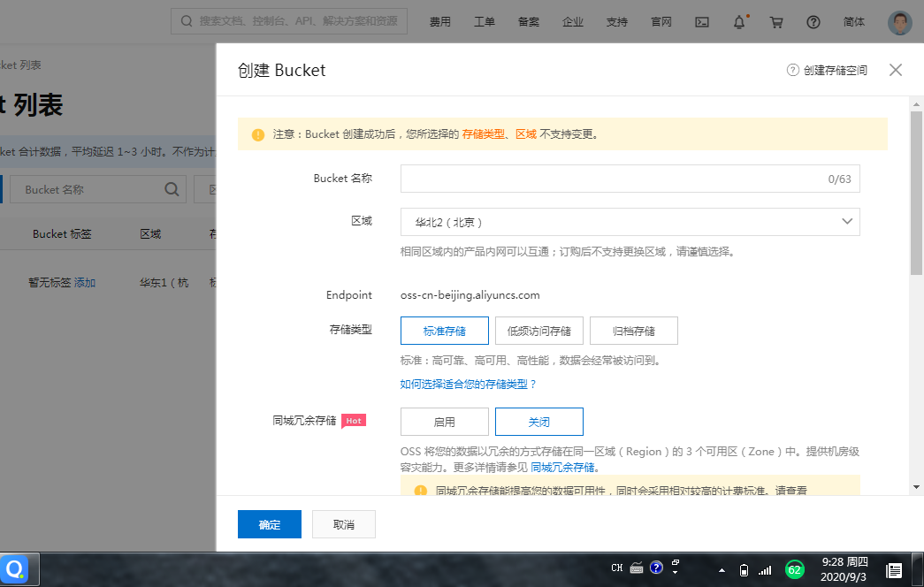Click the tray blue help icon

(656, 568)
